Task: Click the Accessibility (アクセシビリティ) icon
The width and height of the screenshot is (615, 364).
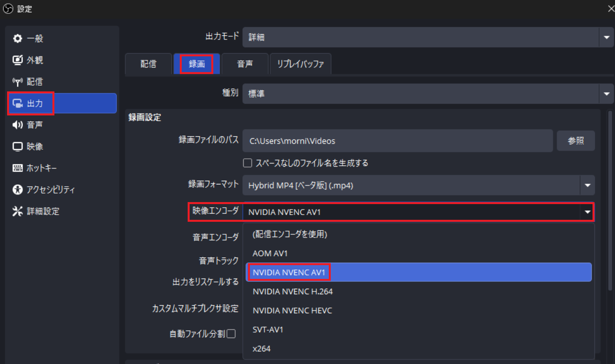Action: pos(18,189)
